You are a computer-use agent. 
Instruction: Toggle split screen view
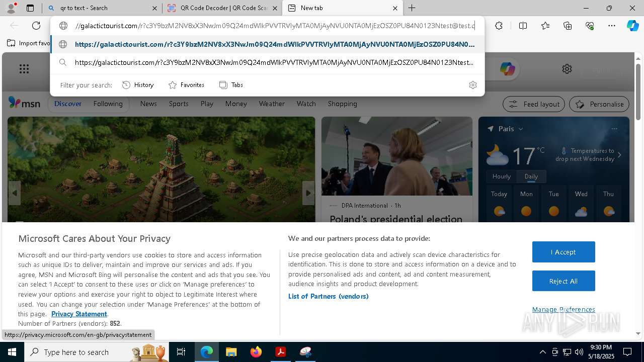tap(523, 26)
